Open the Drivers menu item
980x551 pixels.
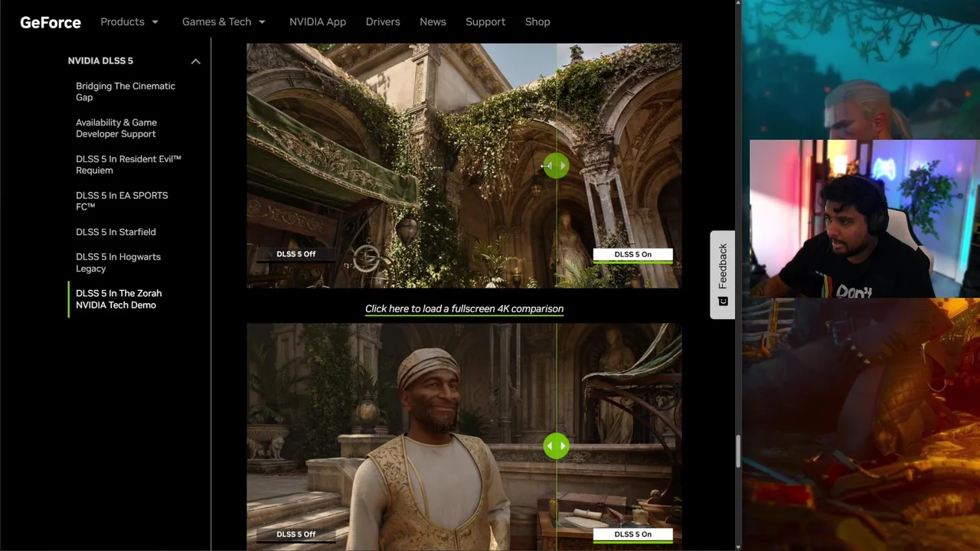pyautogui.click(x=383, y=21)
